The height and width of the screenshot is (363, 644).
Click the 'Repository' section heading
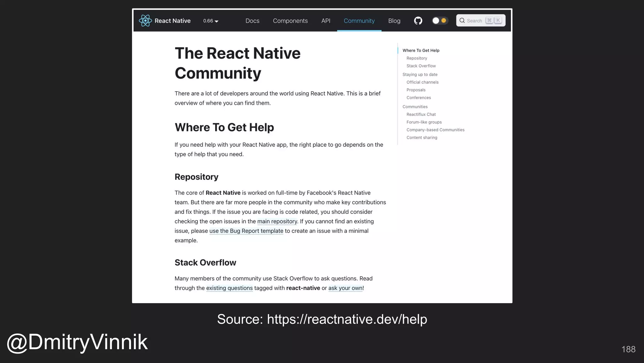coord(196,177)
